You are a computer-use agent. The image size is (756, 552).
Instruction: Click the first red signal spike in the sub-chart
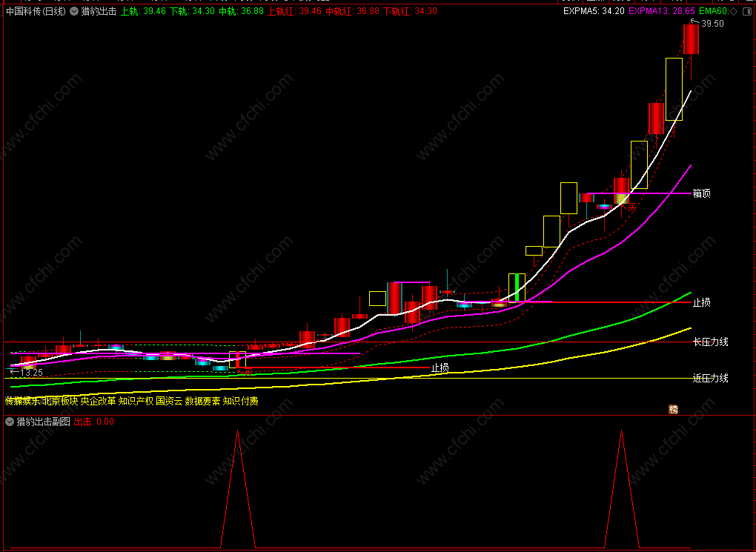coord(237,488)
